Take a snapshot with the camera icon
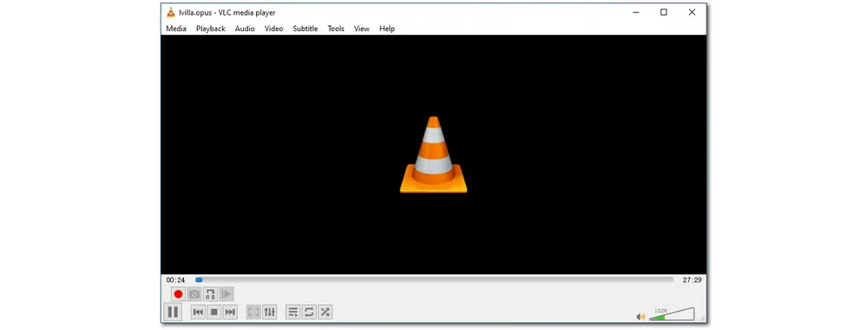The width and height of the screenshot is (868, 330). [x=194, y=294]
